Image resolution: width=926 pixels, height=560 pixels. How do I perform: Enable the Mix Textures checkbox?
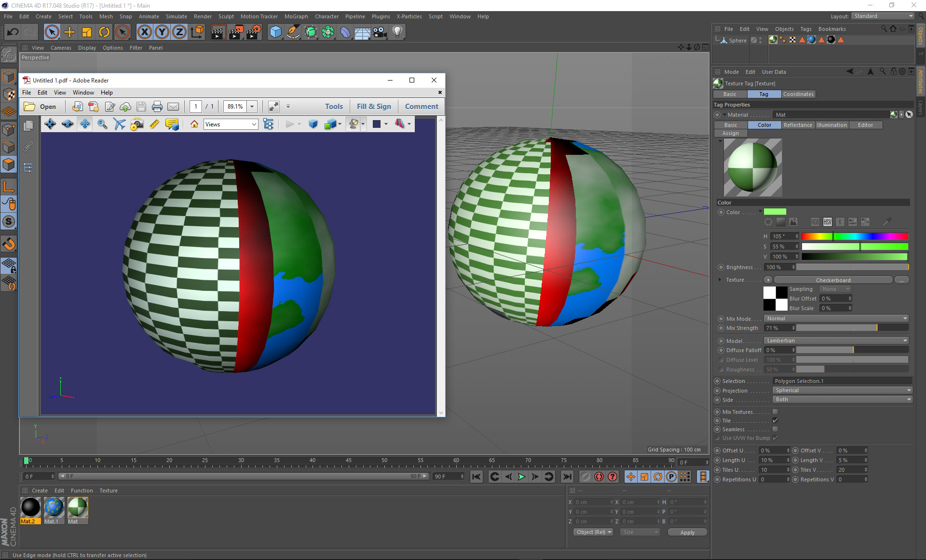point(775,412)
